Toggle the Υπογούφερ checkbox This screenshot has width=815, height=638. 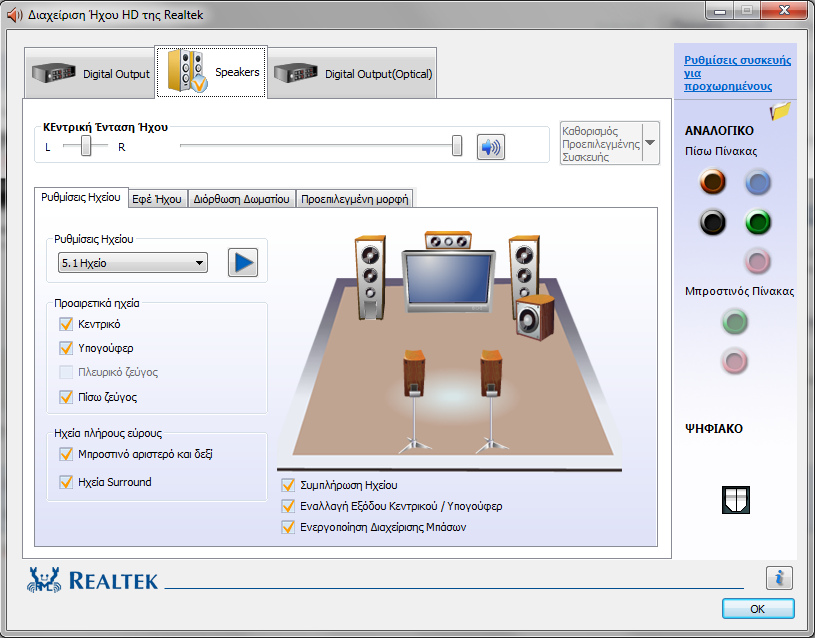pyautogui.click(x=66, y=348)
